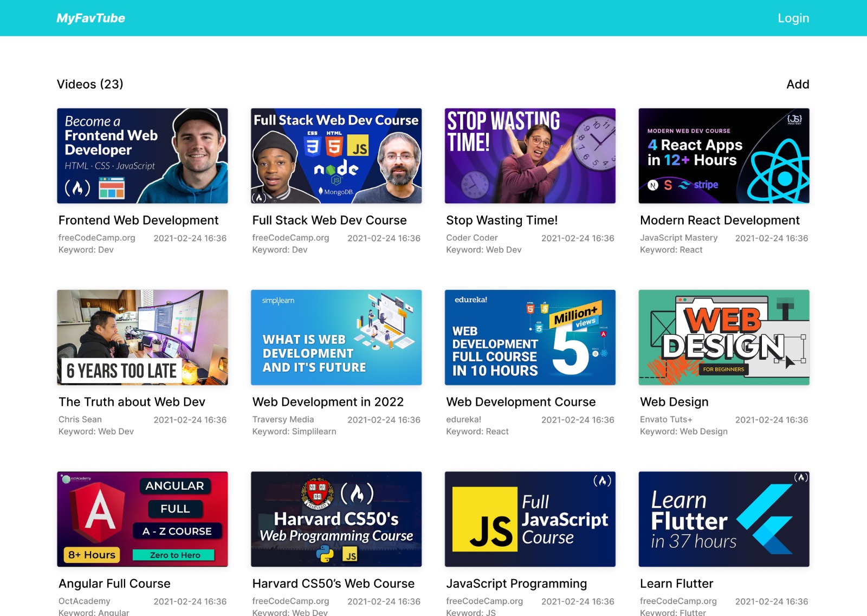Click the date under Angular Full Course
This screenshot has height=616, width=867.
(190, 601)
